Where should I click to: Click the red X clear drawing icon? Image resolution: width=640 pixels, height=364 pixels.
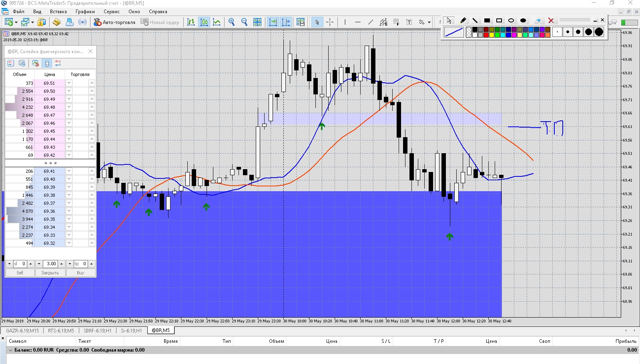point(551,20)
